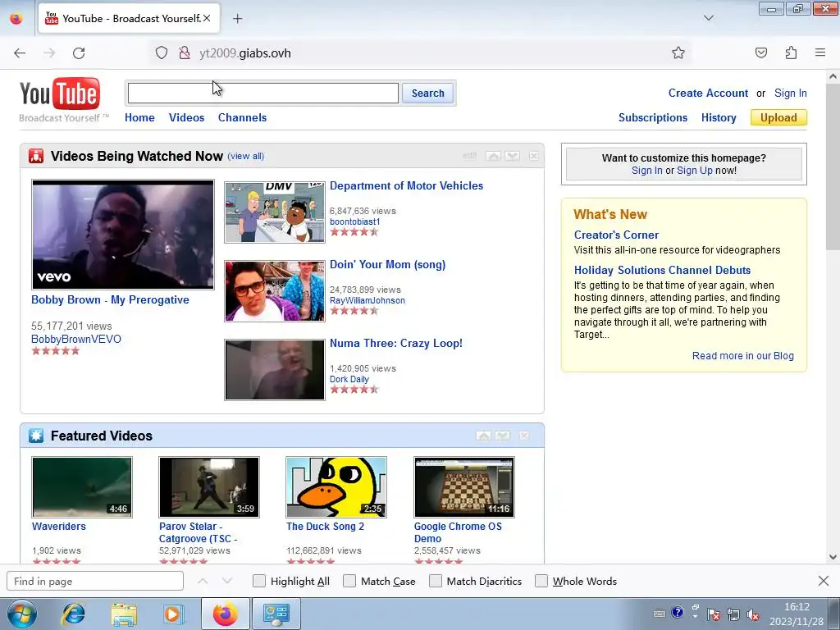The width and height of the screenshot is (840, 630).
Task: Open Save to Pocket icon
Action: pyautogui.click(x=760, y=52)
